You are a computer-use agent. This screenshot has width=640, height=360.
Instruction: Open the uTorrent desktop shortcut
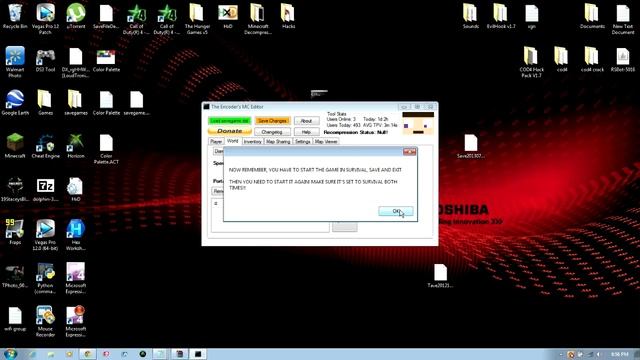click(x=76, y=17)
